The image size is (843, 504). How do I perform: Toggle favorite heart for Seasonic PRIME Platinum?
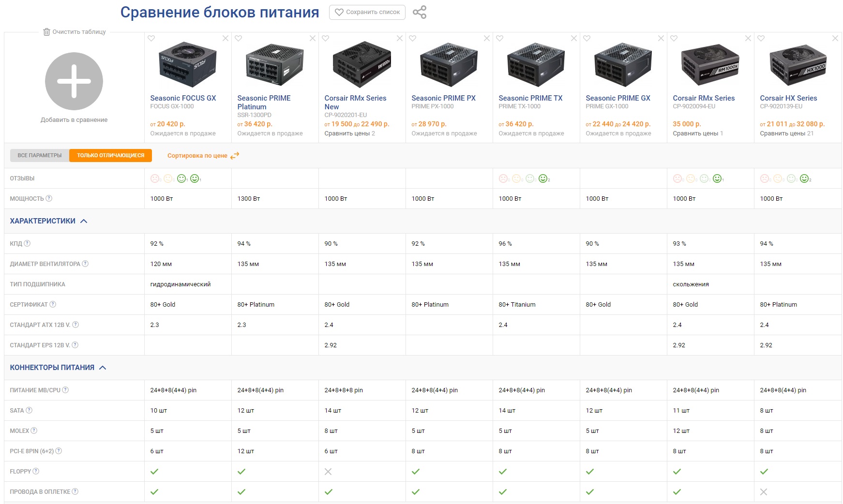click(239, 38)
